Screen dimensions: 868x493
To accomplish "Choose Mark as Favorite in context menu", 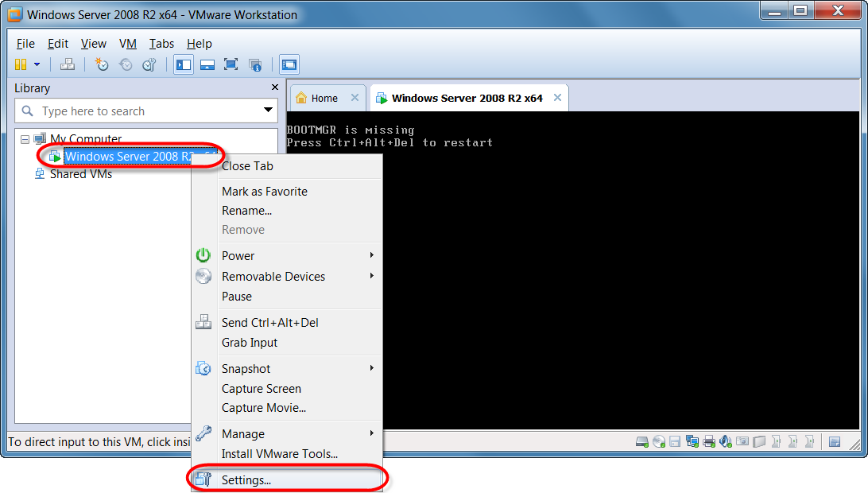I will click(x=287, y=192).
